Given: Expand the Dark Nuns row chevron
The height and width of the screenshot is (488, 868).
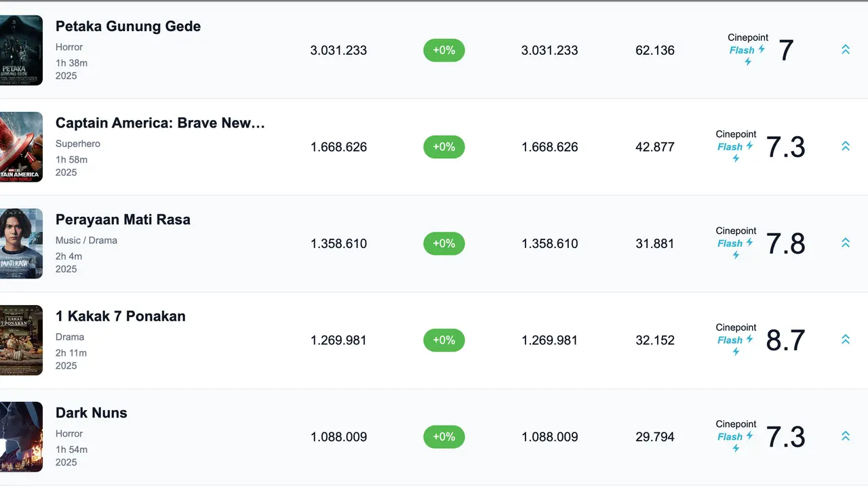Looking at the screenshot, I should tap(846, 436).
